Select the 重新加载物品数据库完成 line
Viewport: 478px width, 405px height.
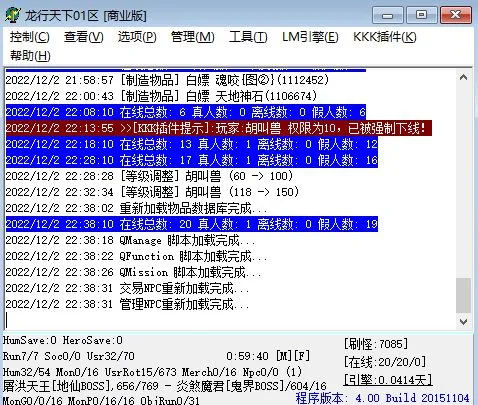pyautogui.click(x=136, y=208)
